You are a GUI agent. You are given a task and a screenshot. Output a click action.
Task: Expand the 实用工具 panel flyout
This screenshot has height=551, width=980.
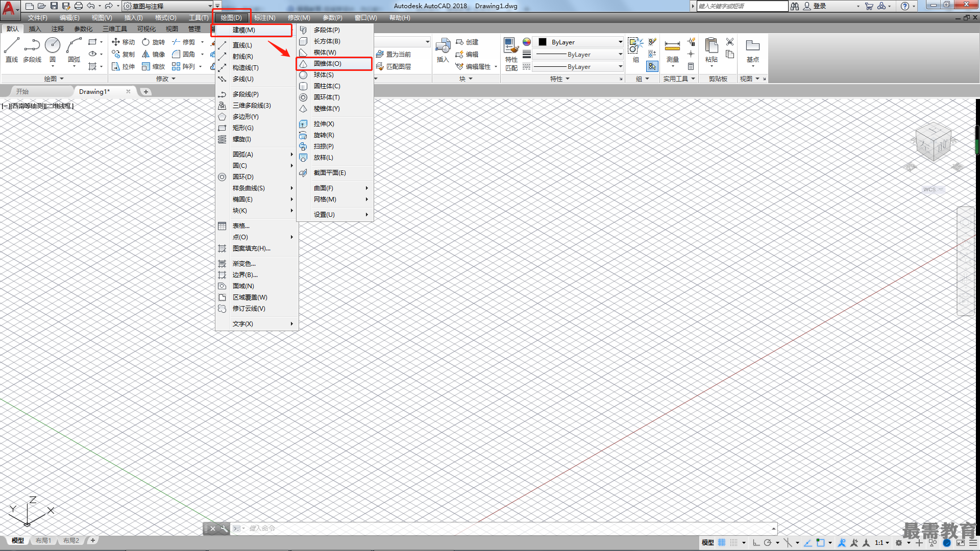point(693,79)
